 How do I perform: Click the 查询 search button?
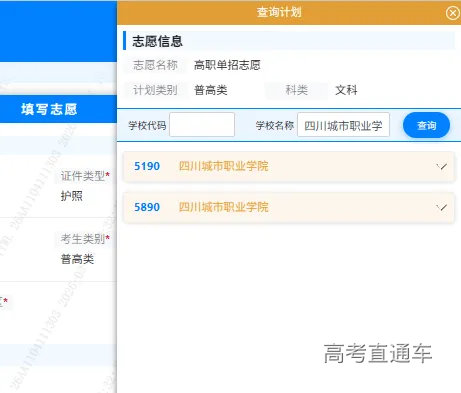coord(426,125)
